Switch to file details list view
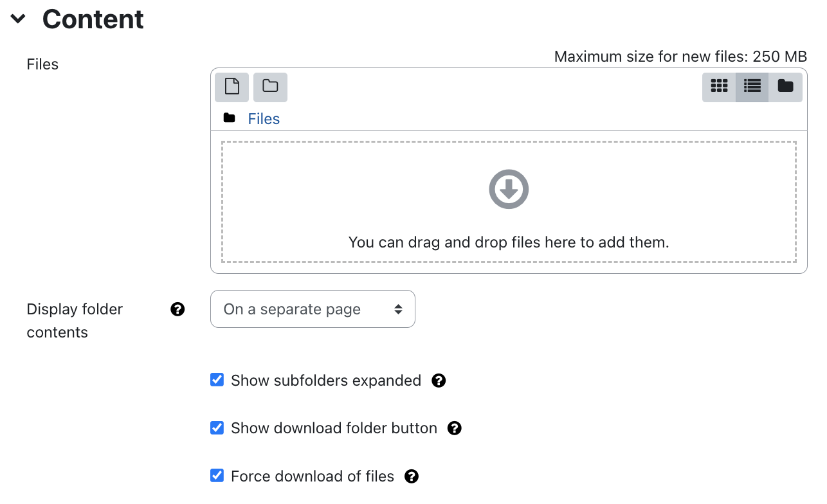 (x=752, y=87)
